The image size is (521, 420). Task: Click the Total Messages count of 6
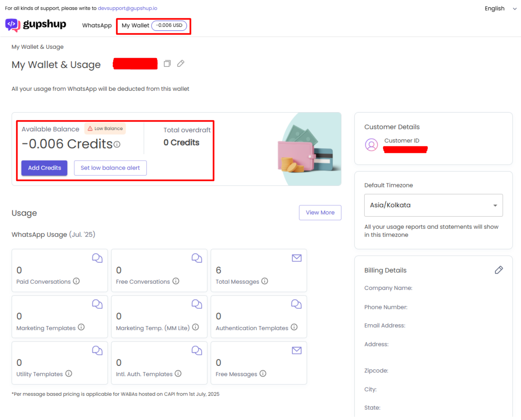pyautogui.click(x=219, y=270)
